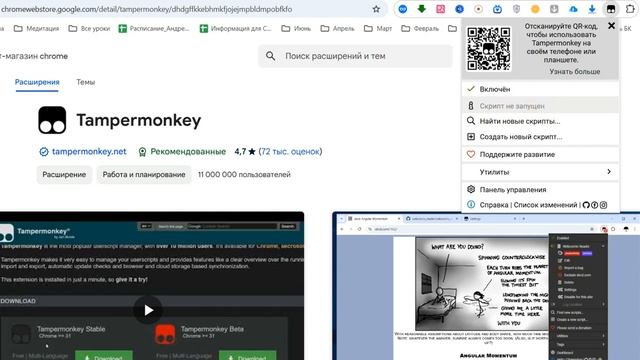Image resolution: width=640 pixels, height=360 pixels.
Task: Open the Chrome extensions puzzle menu
Action: point(630,9)
